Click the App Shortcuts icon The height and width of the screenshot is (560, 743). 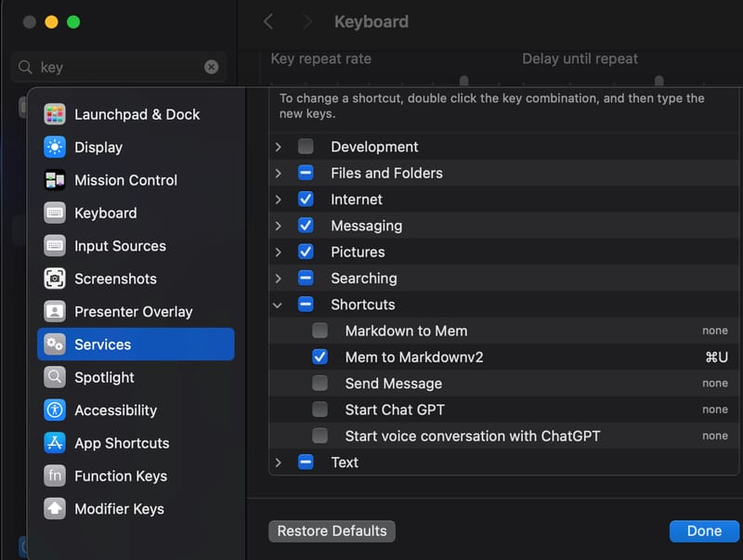(55, 443)
